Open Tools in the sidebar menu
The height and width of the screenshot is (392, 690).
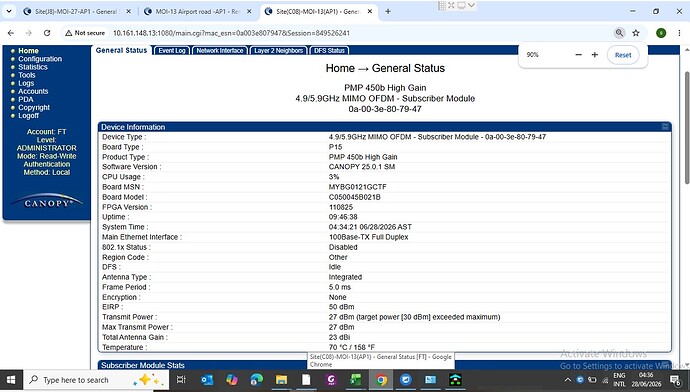coord(26,75)
